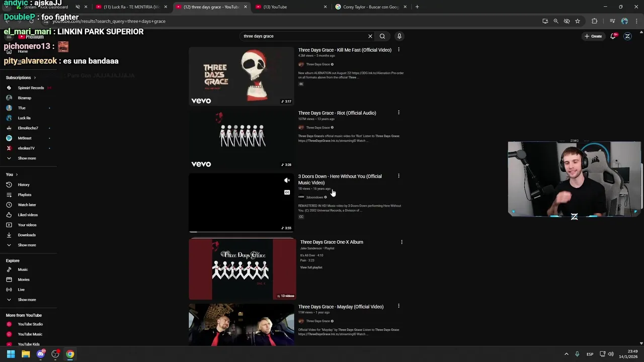The width and height of the screenshot is (644, 362).
Task: Open Chrome extensions puzzle icon
Action: click(595, 21)
